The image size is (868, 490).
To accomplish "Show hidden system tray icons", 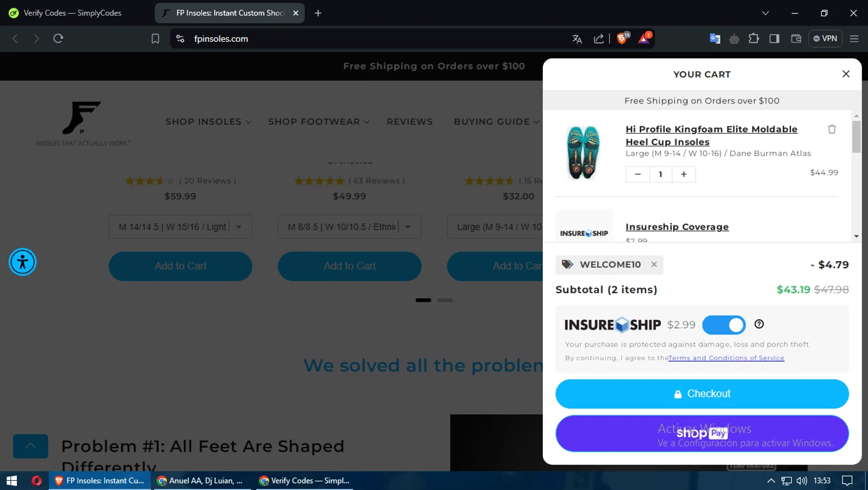I will [x=771, y=481].
